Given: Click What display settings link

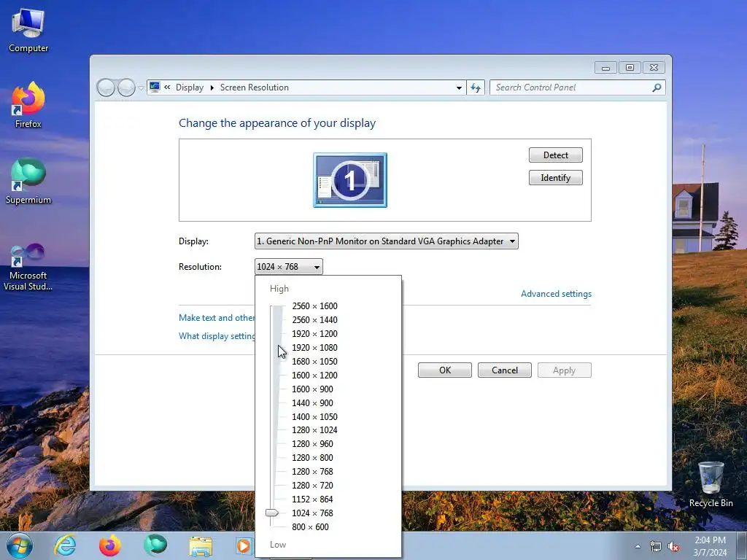Looking at the screenshot, I should click(217, 336).
